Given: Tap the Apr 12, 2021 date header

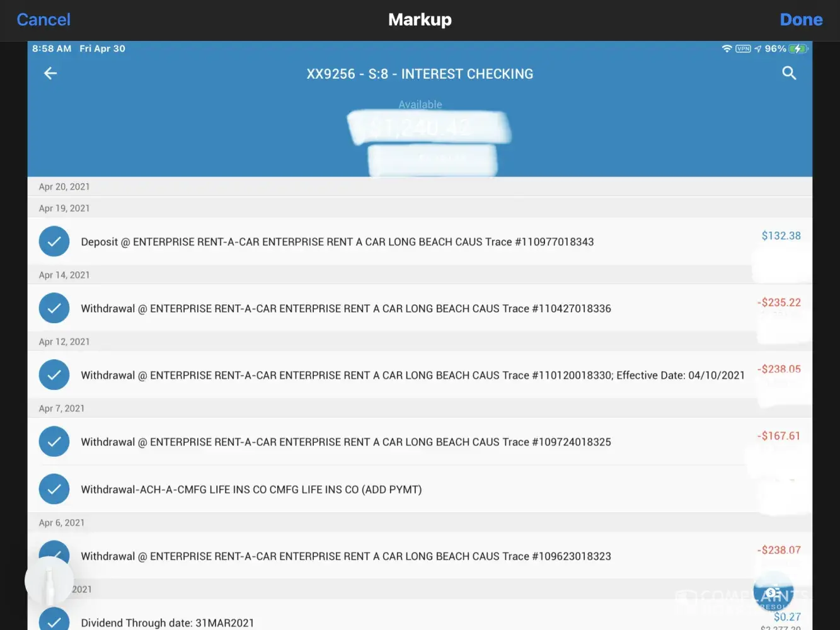Looking at the screenshot, I should [64, 341].
